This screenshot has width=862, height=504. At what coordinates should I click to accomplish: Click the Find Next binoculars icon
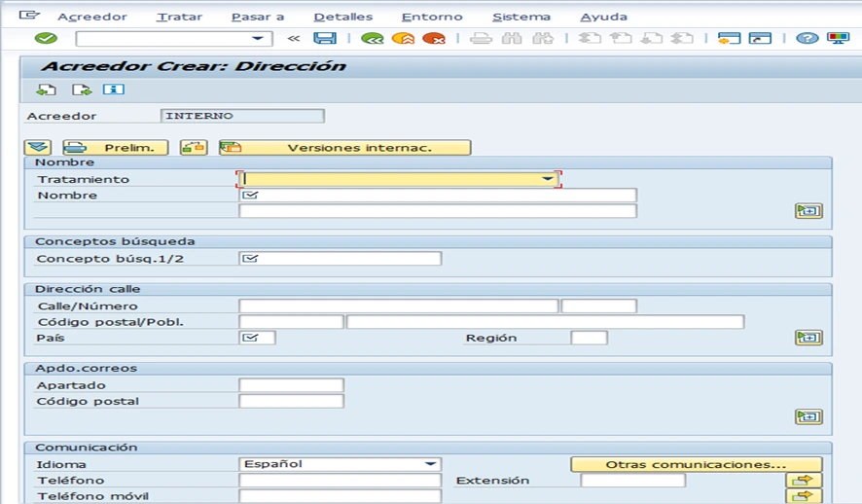pyautogui.click(x=543, y=39)
